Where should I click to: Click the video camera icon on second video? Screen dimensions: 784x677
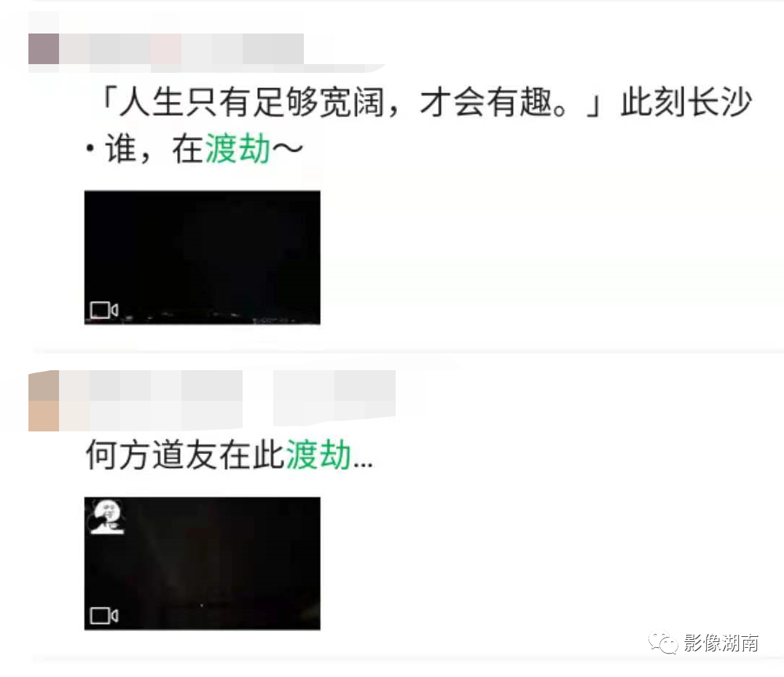(x=104, y=616)
